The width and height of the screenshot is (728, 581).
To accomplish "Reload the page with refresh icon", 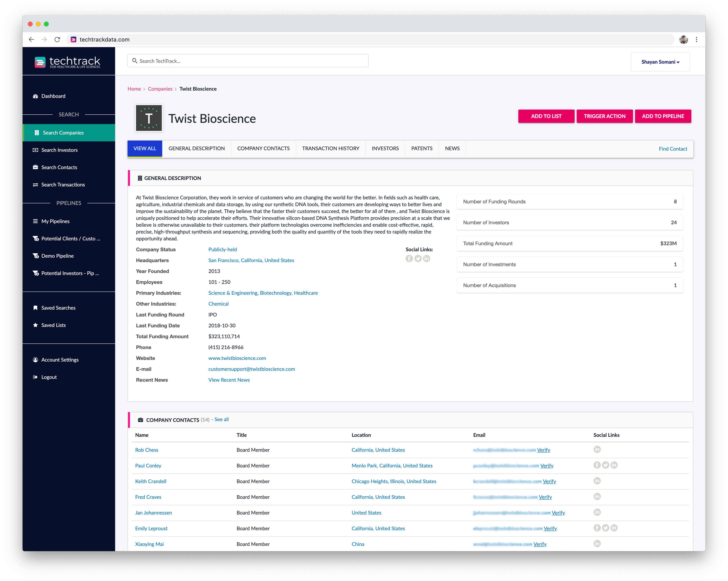I will (57, 39).
